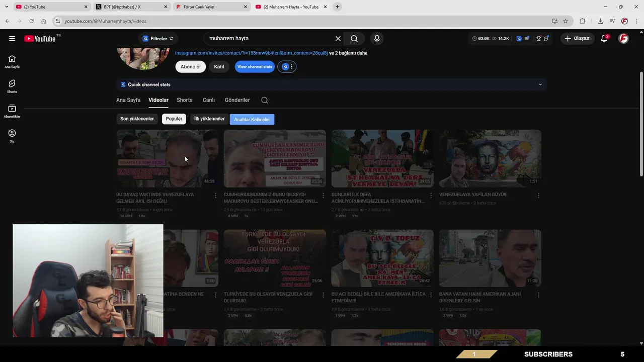Screen dimensions: 644x362
Task: Click the Katıl join button
Action: [219, 67]
